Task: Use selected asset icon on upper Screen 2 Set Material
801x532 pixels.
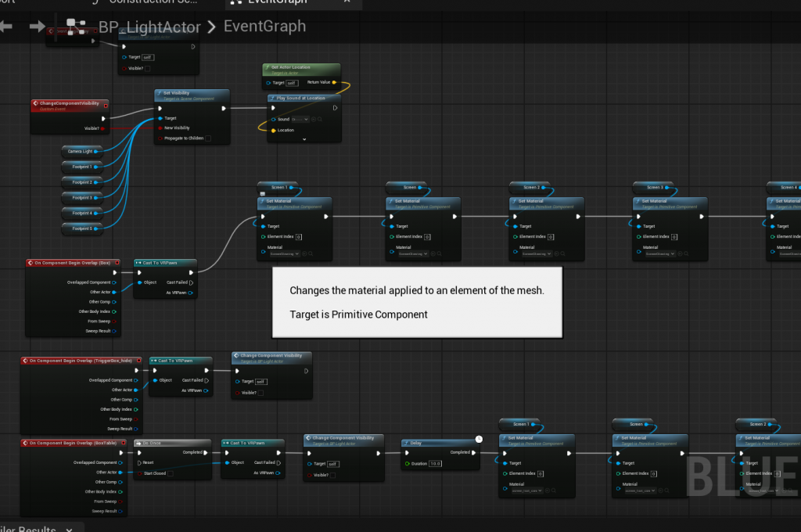Action: [x=556, y=253]
